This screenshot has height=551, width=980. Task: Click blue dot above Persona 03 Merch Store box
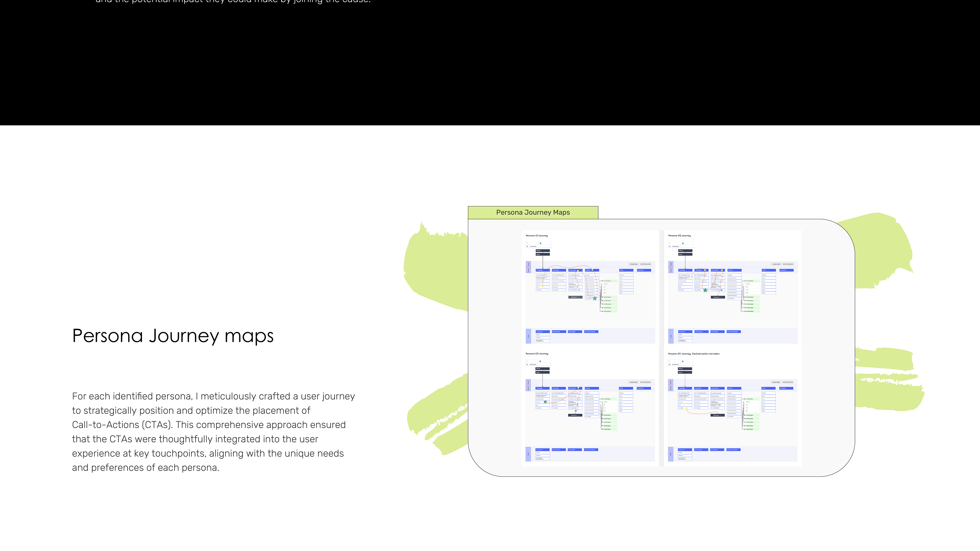pyautogui.click(x=575, y=411)
